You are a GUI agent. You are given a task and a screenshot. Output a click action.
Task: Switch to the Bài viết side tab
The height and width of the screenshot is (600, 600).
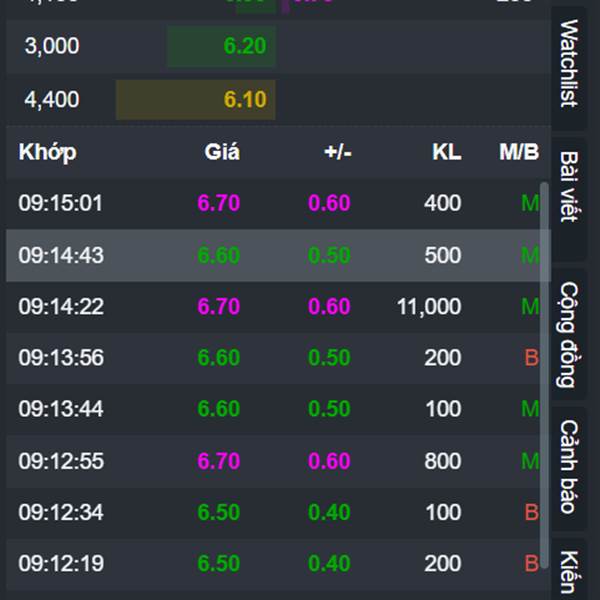pyautogui.click(x=568, y=187)
